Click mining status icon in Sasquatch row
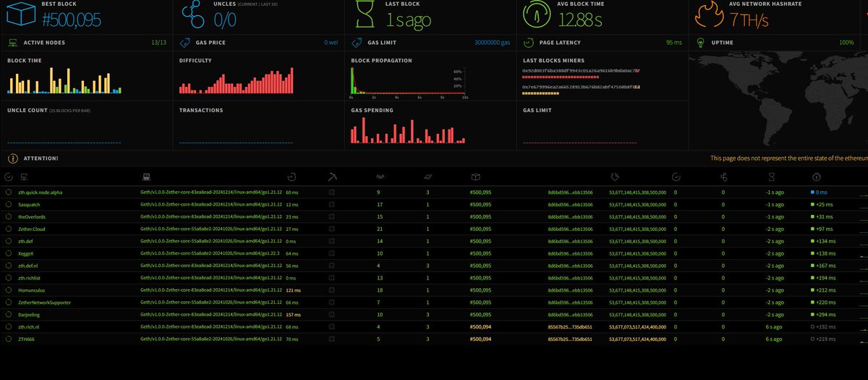Screen dimensions: 868x380 331,205
